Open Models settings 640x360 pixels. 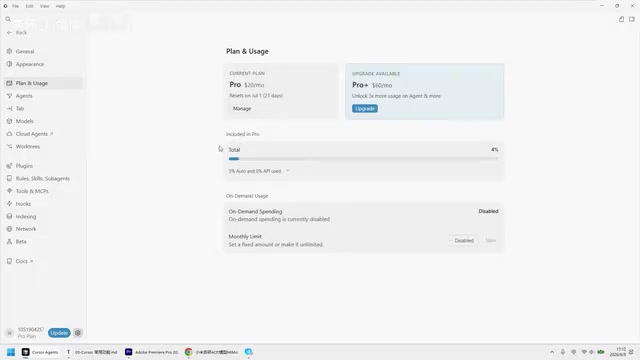[x=24, y=121]
